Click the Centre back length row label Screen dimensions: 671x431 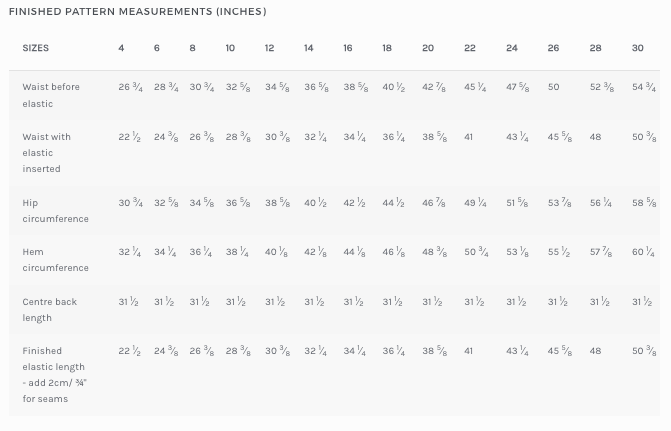(49, 309)
